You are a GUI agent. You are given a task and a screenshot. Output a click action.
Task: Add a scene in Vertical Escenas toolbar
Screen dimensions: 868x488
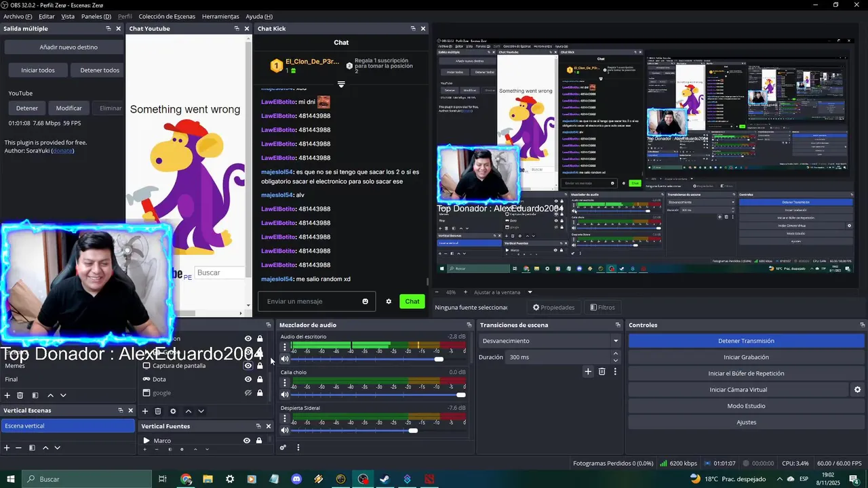pyautogui.click(x=7, y=448)
